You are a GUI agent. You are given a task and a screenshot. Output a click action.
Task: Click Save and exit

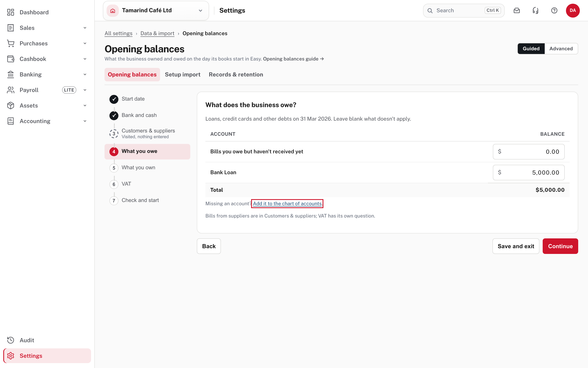pos(516,246)
